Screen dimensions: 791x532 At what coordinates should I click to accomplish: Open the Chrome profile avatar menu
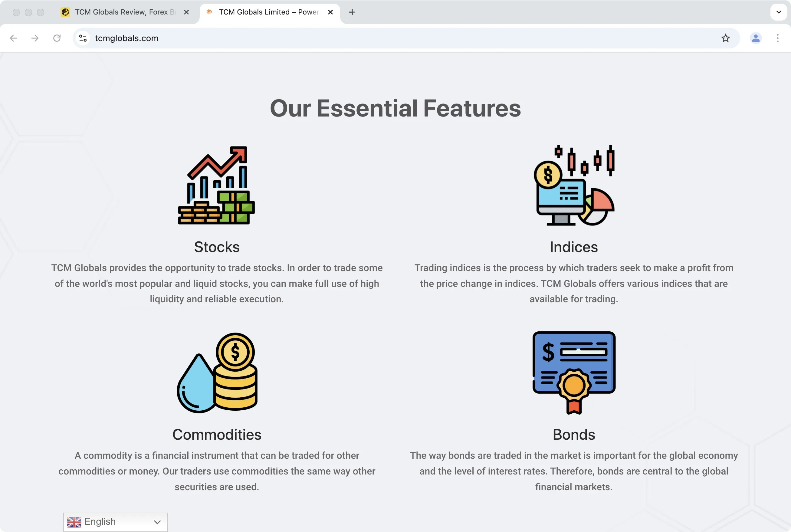click(x=756, y=38)
